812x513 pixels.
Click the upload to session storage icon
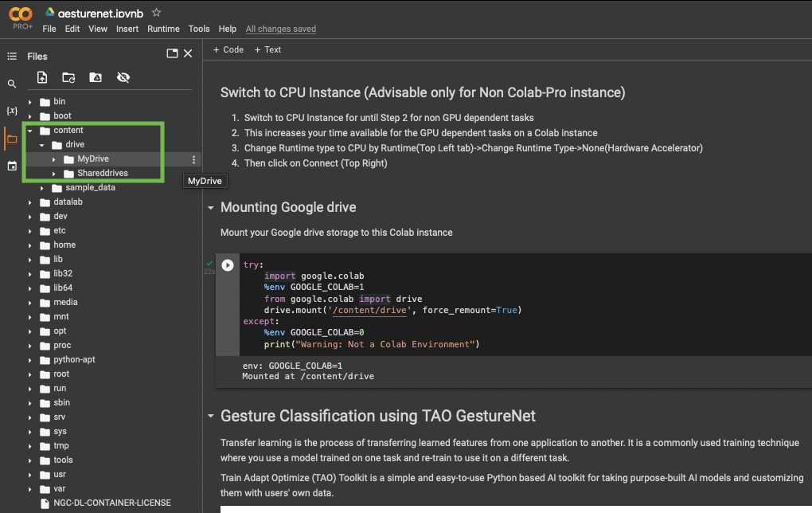pos(42,77)
